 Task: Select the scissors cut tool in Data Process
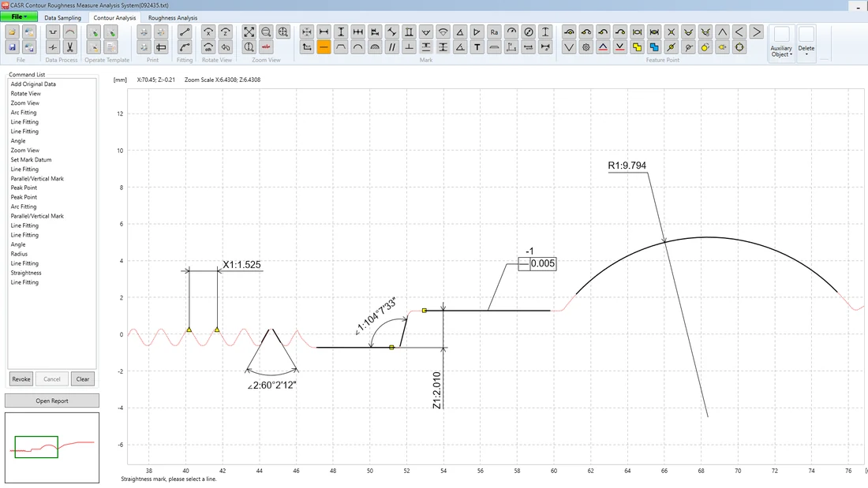[69, 47]
